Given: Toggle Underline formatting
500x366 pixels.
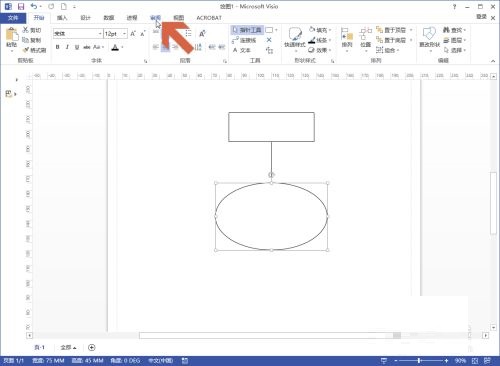Looking at the screenshot, I should pyautogui.click(x=77, y=47).
